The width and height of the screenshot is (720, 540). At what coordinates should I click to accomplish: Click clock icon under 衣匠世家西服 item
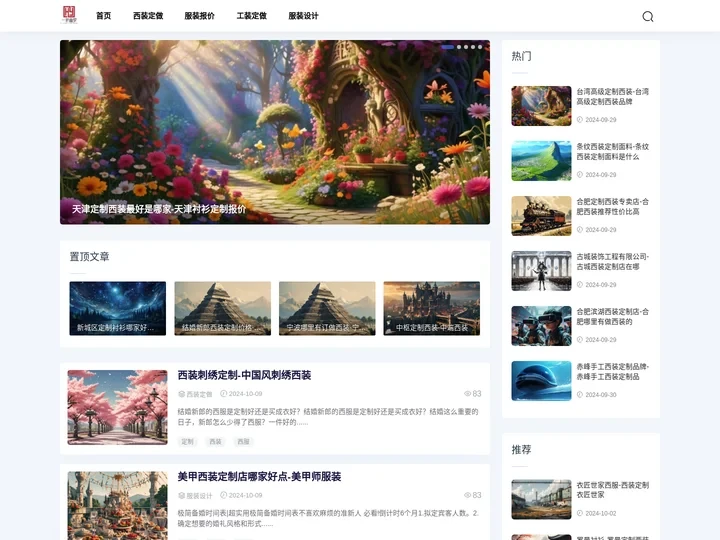(580, 513)
